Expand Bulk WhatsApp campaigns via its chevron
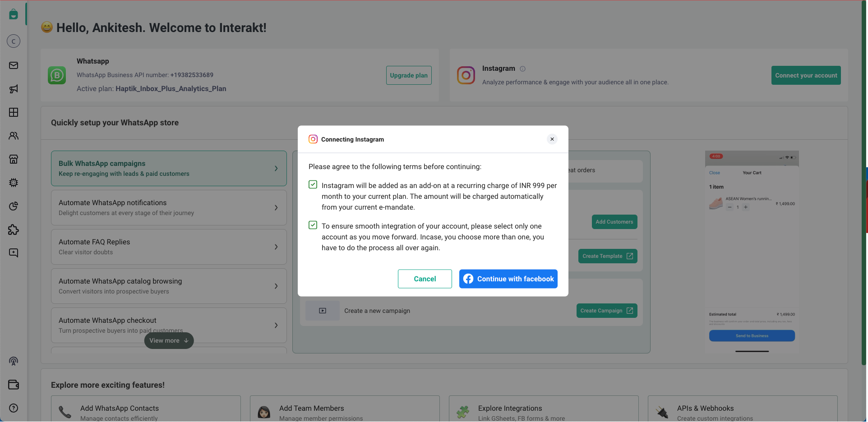Screen dimensions: 868x422 pyautogui.click(x=276, y=168)
